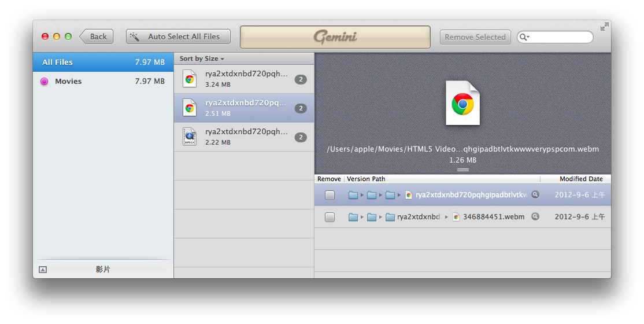This screenshot has height=324, width=644.
Task: Select All Files category in sidebar
Action: pyautogui.click(x=103, y=62)
